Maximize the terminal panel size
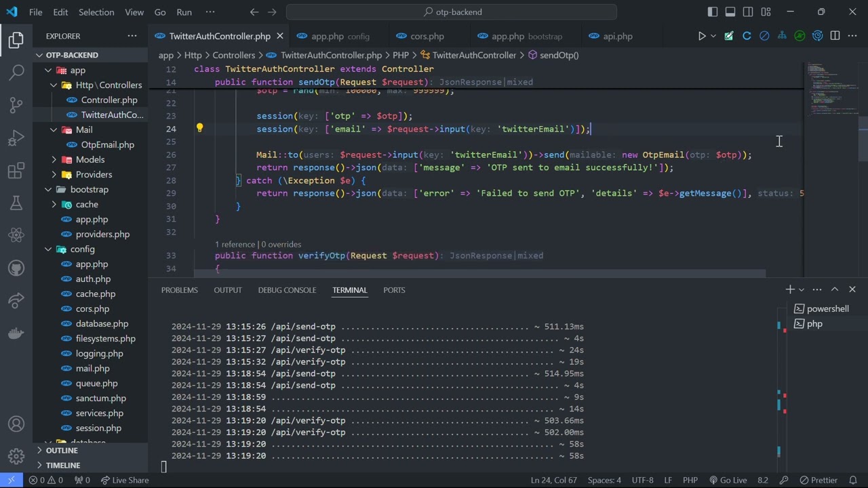This screenshot has width=868, height=488. tap(835, 289)
